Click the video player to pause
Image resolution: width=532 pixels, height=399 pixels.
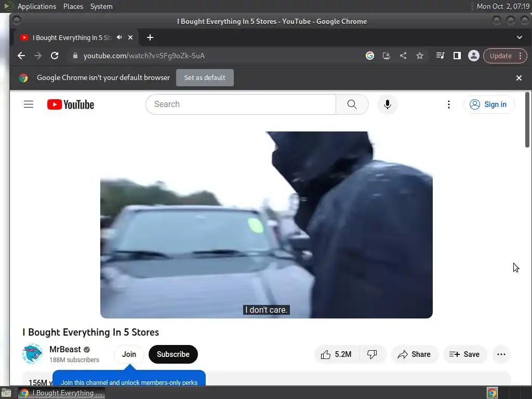pyautogui.click(x=267, y=224)
